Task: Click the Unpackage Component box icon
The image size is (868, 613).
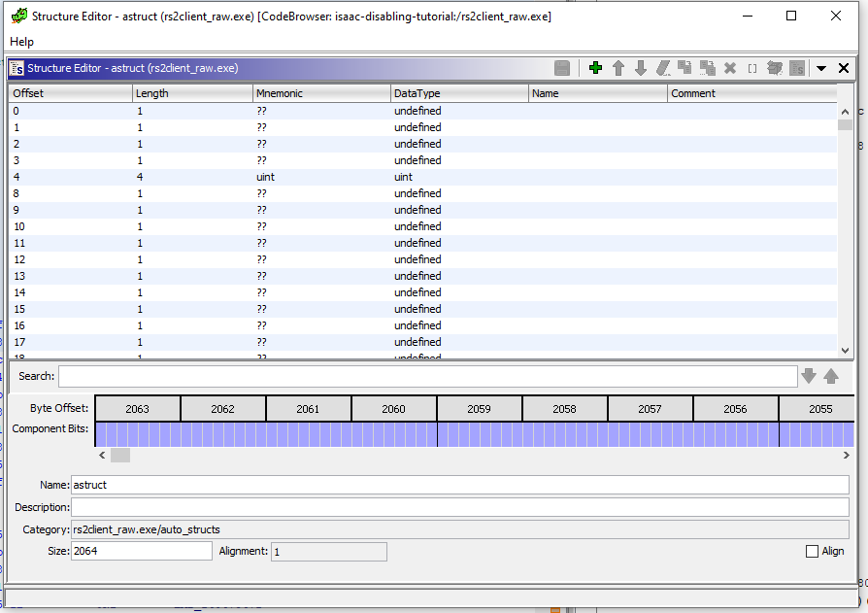Action: coord(775,68)
